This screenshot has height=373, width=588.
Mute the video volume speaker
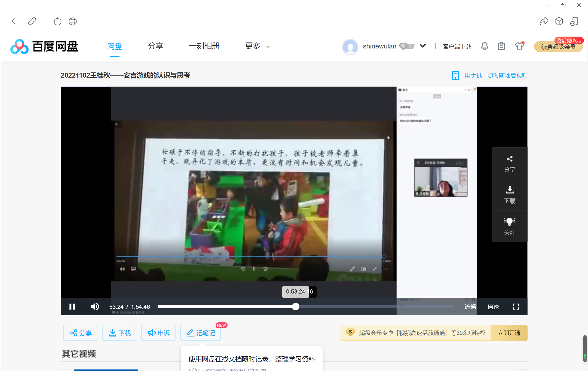pos(95,307)
